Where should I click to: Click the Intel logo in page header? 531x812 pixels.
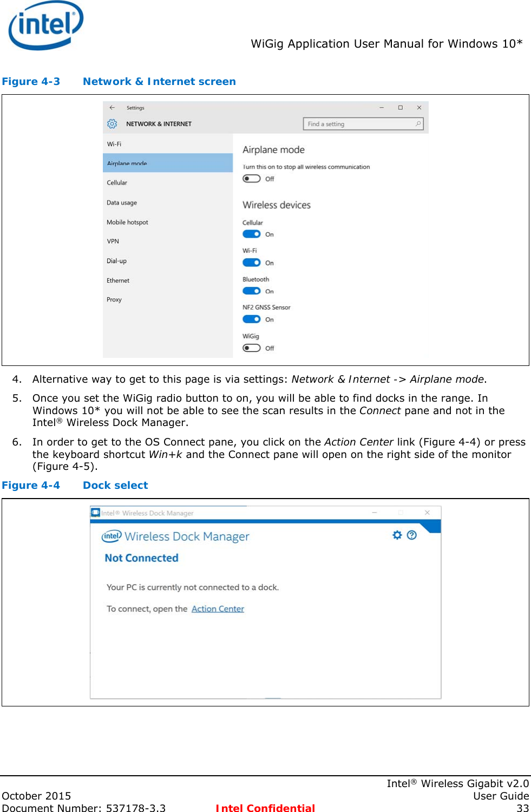tap(46, 25)
